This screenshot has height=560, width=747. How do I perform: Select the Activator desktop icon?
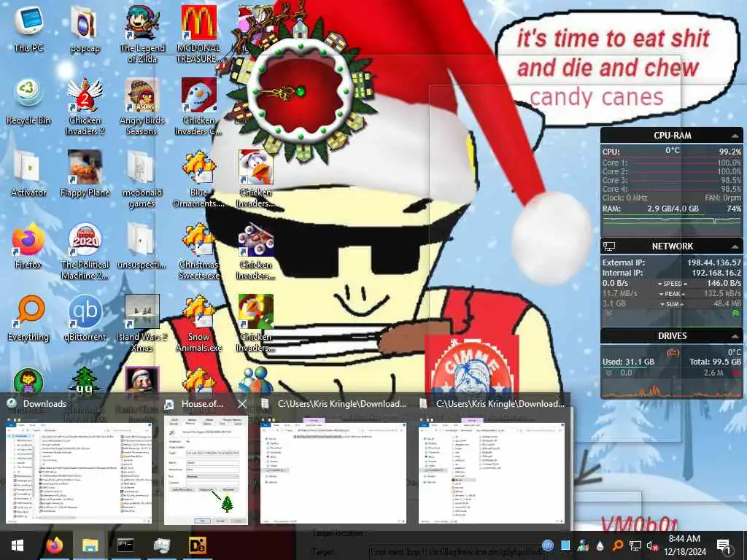point(28,174)
